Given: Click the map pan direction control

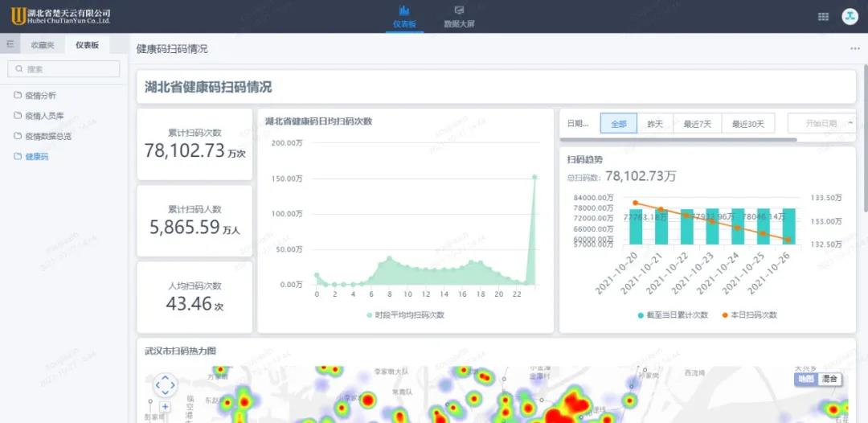Looking at the screenshot, I should [165, 385].
